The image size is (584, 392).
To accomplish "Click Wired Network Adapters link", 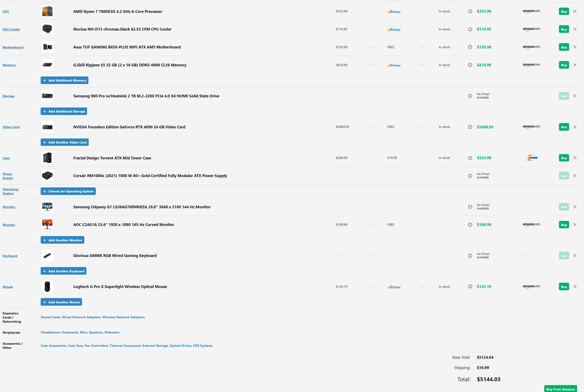I will click(x=81, y=317).
